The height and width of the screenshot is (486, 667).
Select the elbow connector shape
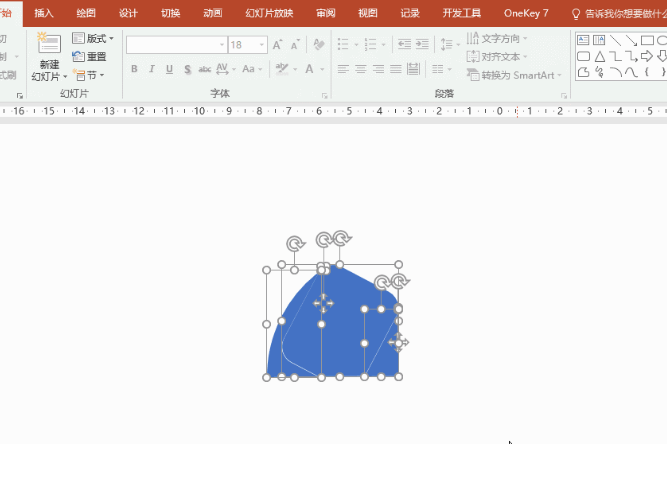[615, 56]
